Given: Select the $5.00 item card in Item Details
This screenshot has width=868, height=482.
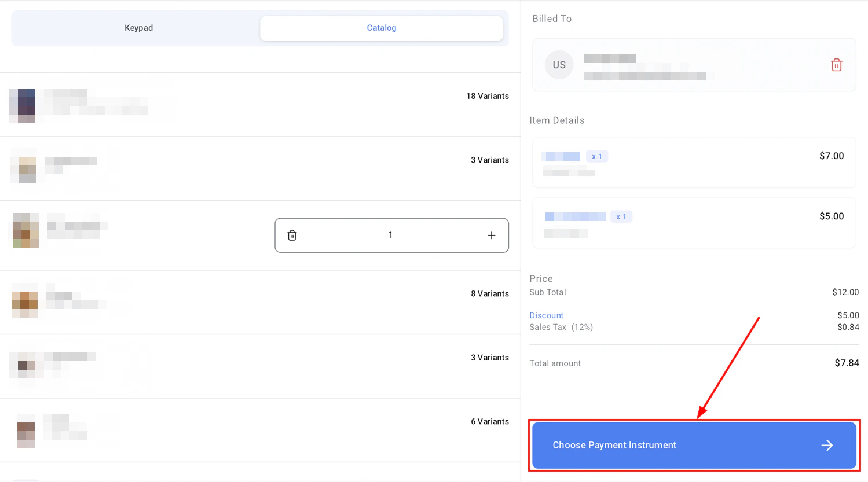Looking at the screenshot, I should [x=694, y=223].
